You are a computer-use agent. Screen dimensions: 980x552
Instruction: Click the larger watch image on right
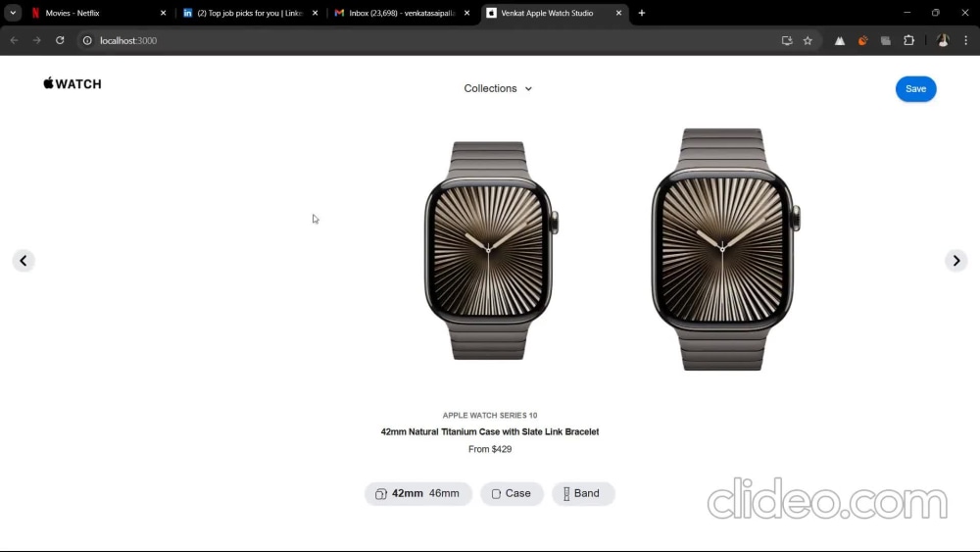coord(724,249)
